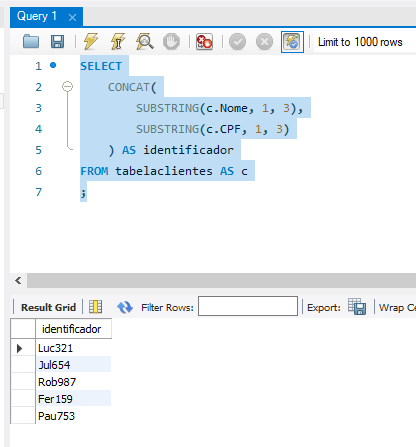The image size is (416, 447).
Task: Execute the query with lightning bolt icon
Action: [91, 42]
